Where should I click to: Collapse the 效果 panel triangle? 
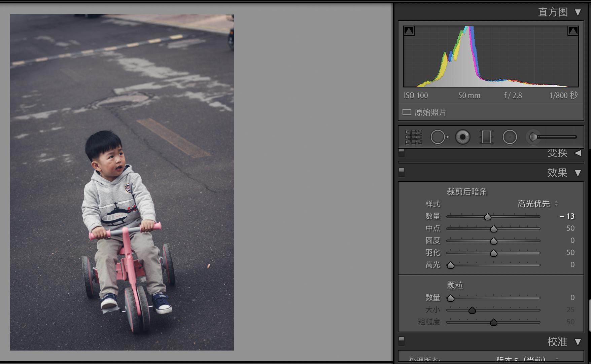click(x=578, y=173)
